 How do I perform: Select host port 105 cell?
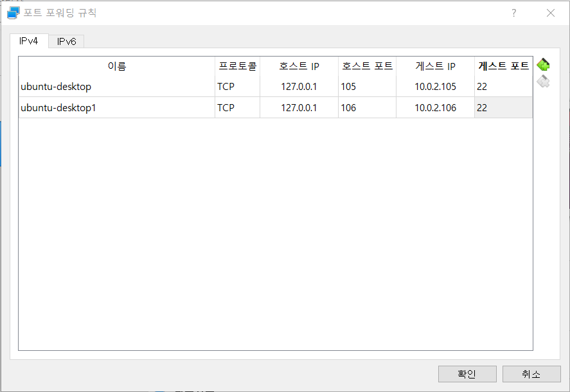coord(367,87)
